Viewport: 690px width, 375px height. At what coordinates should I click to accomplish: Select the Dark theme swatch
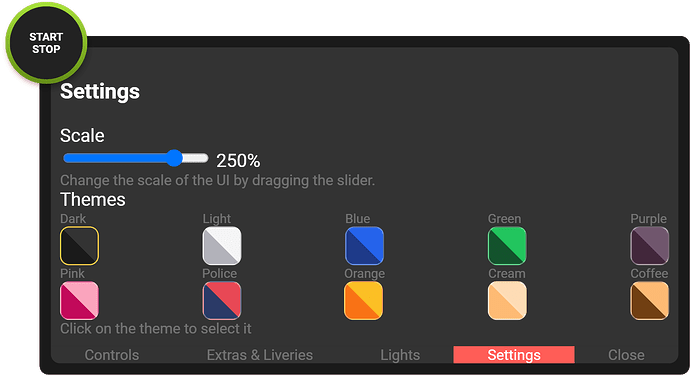[x=79, y=246]
